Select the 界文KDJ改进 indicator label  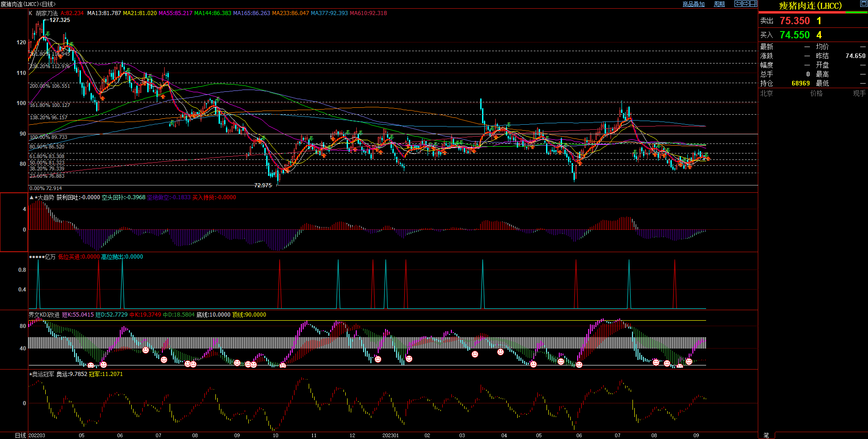point(44,315)
